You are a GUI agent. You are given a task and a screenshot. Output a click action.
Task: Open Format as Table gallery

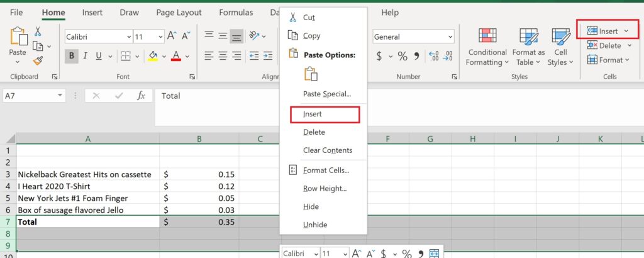(528, 47)
